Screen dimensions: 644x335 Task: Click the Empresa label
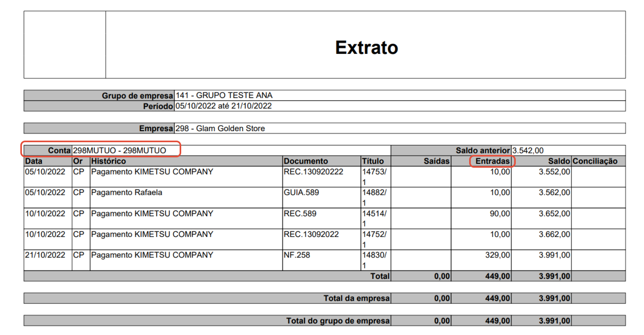click(x=156, y=128)
